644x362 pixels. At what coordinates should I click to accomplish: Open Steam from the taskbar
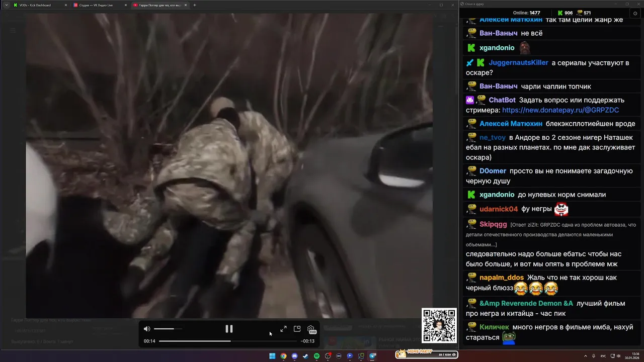tap(305, 356)
